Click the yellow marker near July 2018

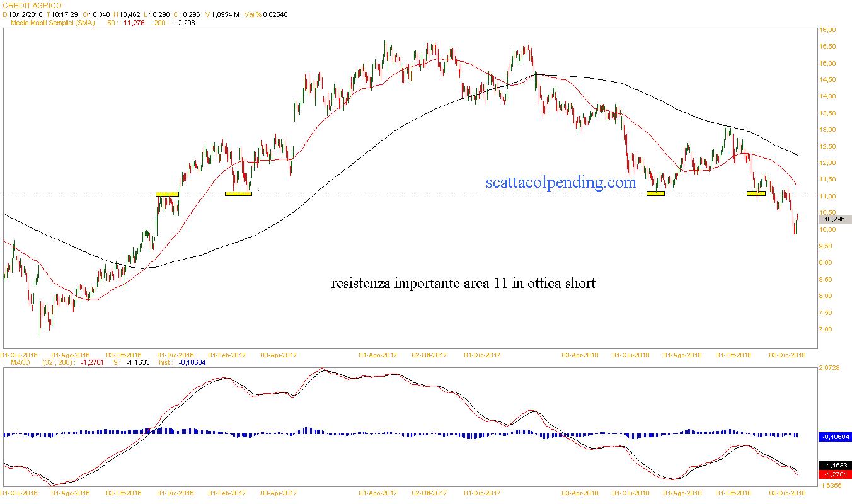click(655, 193)
